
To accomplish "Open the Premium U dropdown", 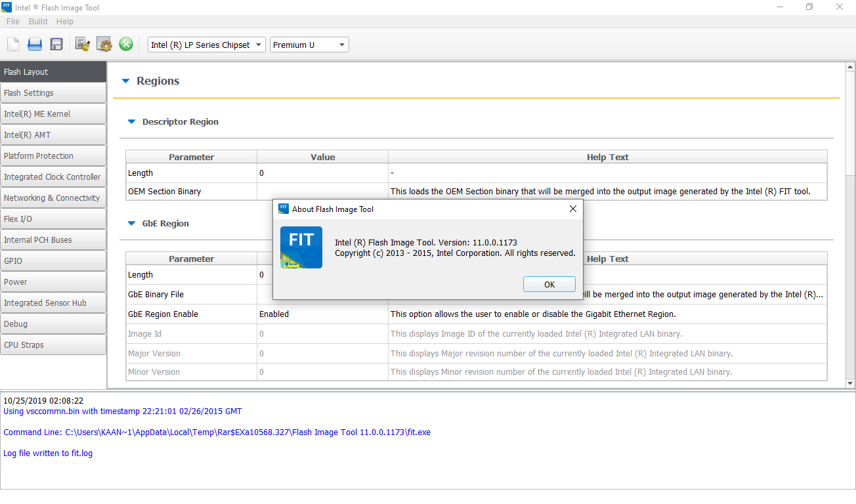I will tap(309, 45).
